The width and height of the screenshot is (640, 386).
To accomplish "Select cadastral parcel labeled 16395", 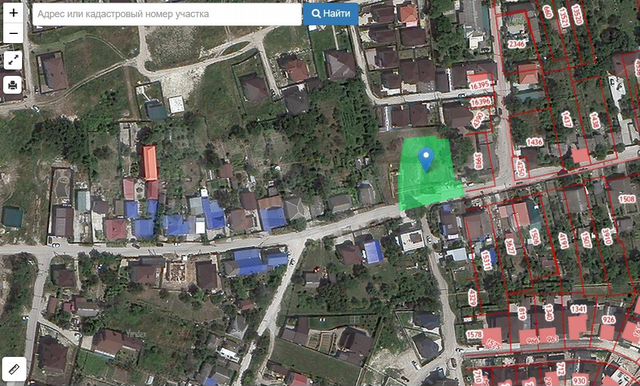I will pos(480,84).
